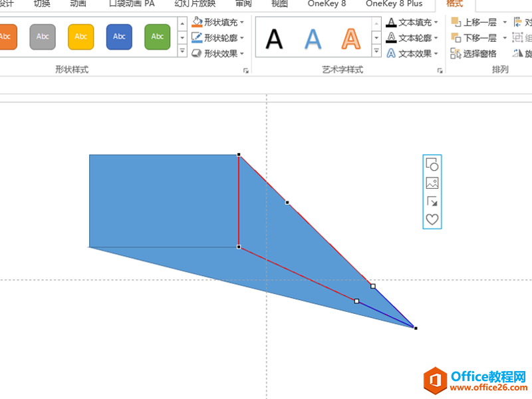This screenshot has height=399, width=532.
Task: Select the orange outlined A WordArt style
Action: (x=351, y=39)
